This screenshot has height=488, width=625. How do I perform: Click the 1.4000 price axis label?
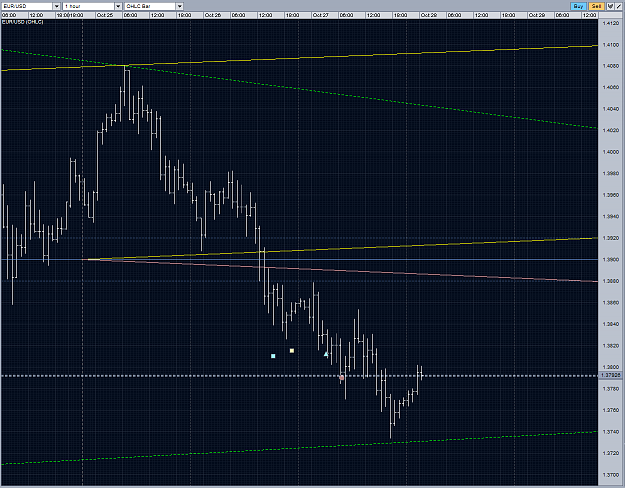(x=611, y=152)
